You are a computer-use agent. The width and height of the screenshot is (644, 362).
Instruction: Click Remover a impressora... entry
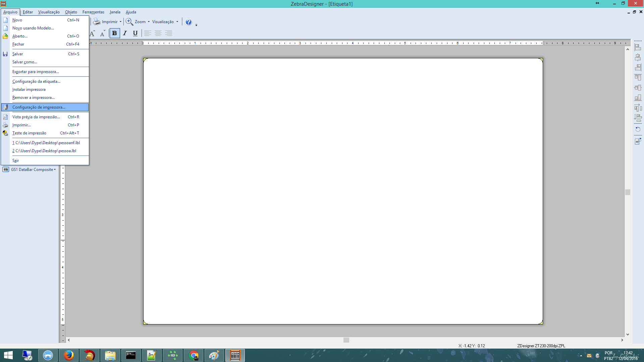45,98
